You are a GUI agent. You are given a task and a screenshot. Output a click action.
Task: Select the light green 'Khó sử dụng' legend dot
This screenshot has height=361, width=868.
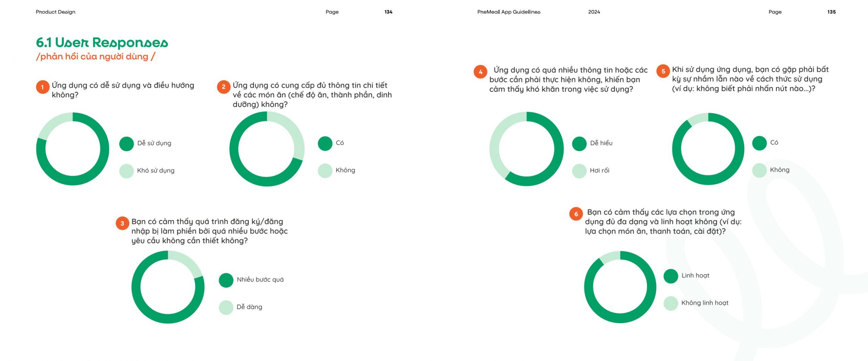tap(126, 171)
